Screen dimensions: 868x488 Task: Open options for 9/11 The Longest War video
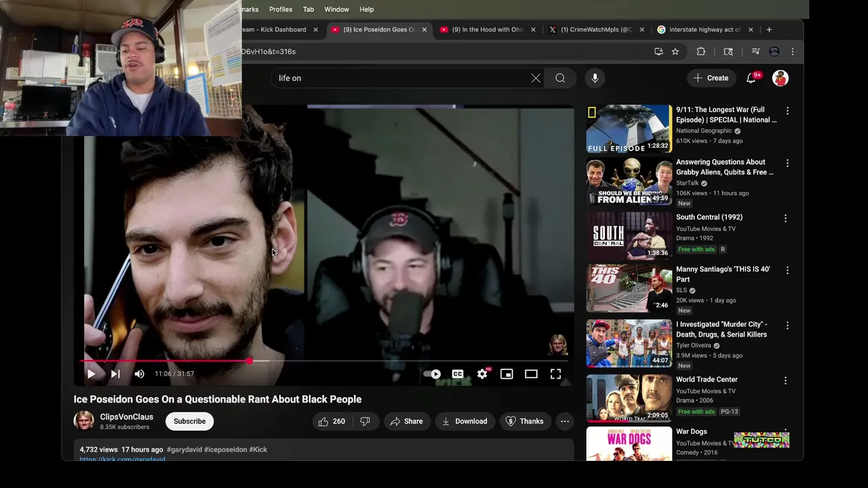[787, 110]
